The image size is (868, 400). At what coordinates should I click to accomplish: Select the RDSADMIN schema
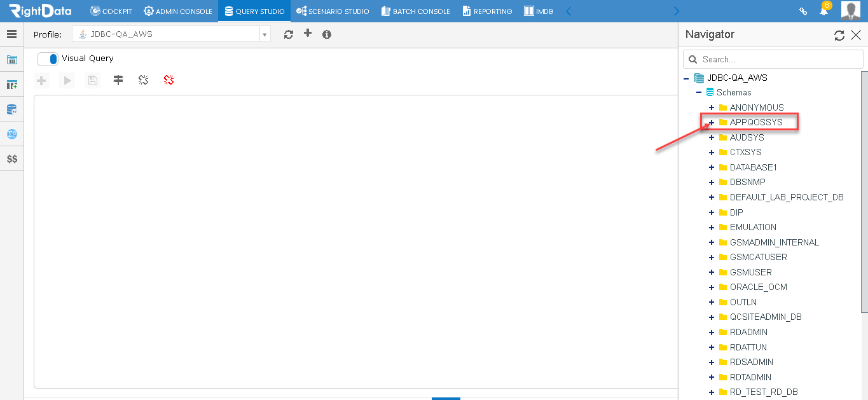pyautogui.click(x=752, y=362)
